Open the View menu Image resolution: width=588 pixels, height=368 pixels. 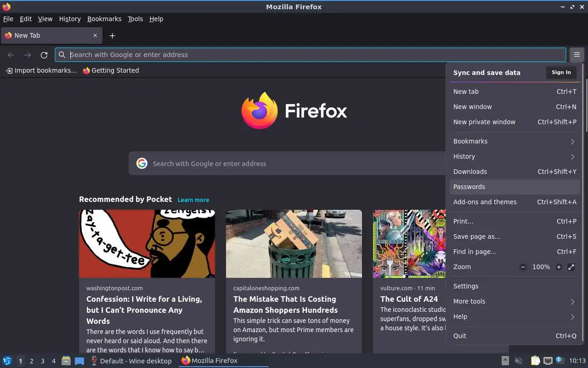[45, 19]
